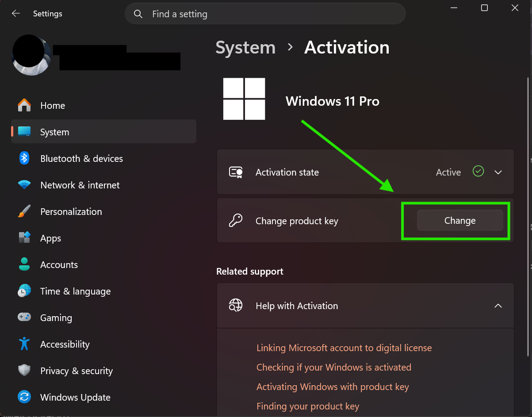Click the Windows Update sync icon
This screenshot has height=417, width=532.
point(24,397)
